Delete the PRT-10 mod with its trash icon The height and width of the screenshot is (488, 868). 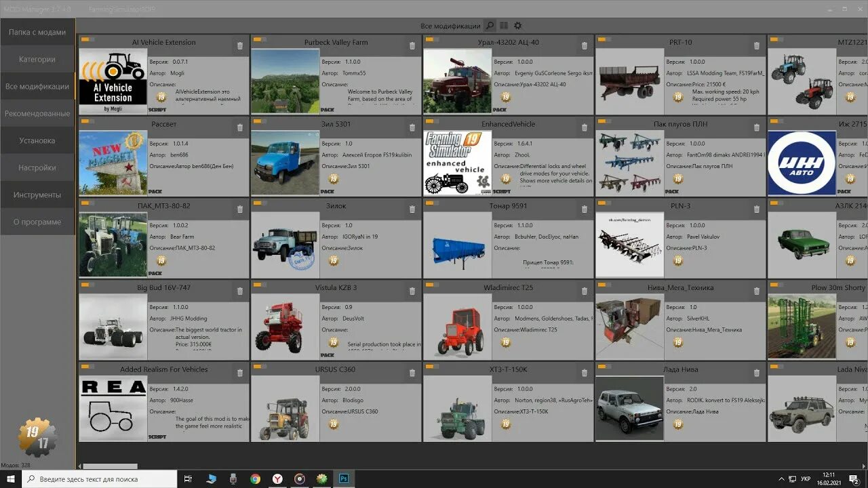(757, 46)
